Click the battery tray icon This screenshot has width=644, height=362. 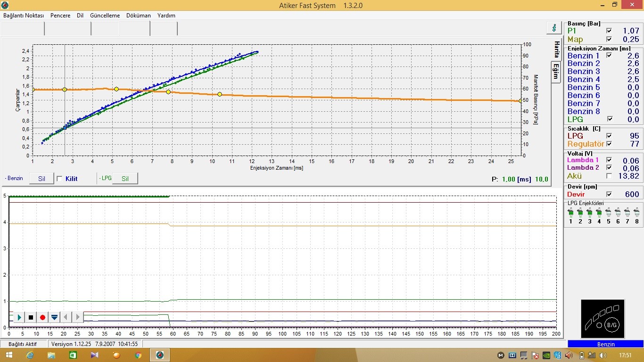(581, 355)
